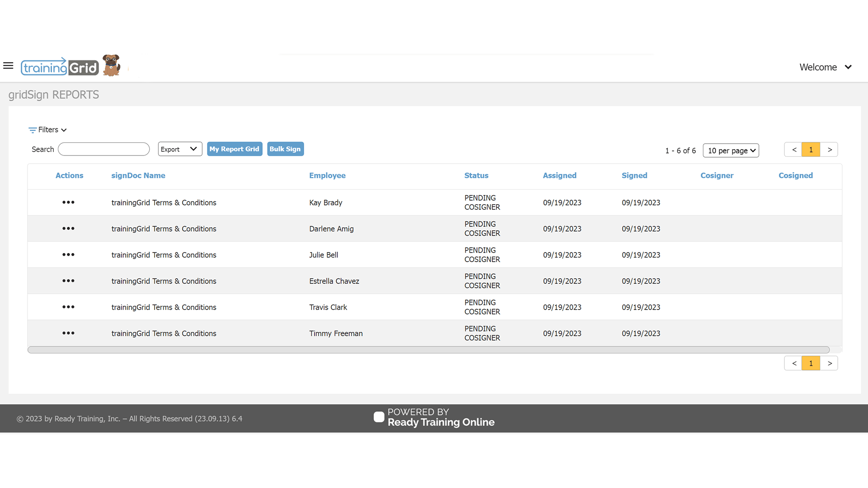
Task: Click the horizontal table scrollbar
Action: pyautogui.click(x=428, y=350)
